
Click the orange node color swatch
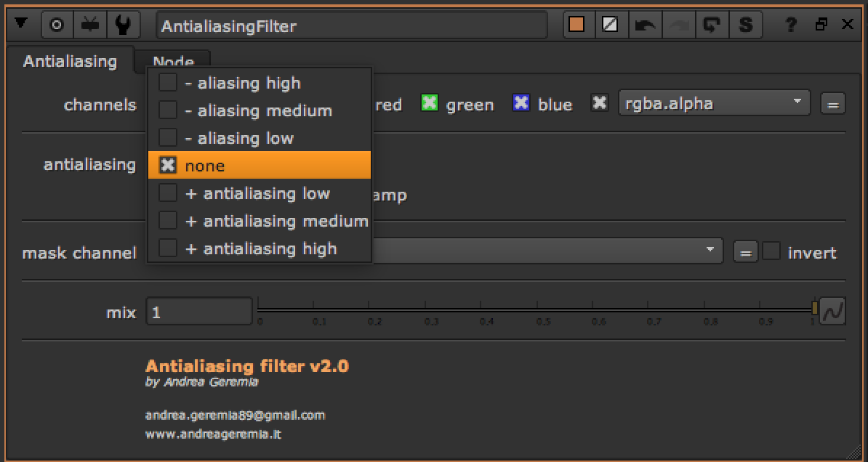tap(576, 25)
